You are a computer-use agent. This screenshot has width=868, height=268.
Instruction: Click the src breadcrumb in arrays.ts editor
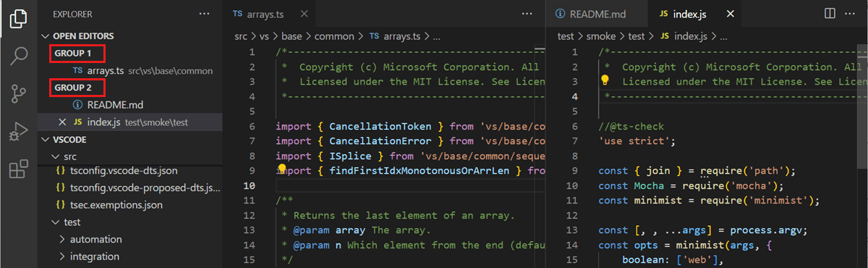click(x=241, y=35)
